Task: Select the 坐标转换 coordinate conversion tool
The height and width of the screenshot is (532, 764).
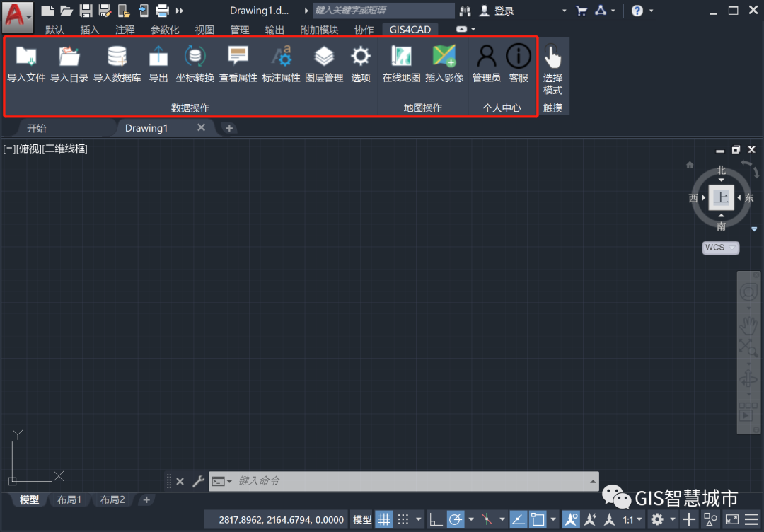Action: pyautogui.click(x=195, y=64)
